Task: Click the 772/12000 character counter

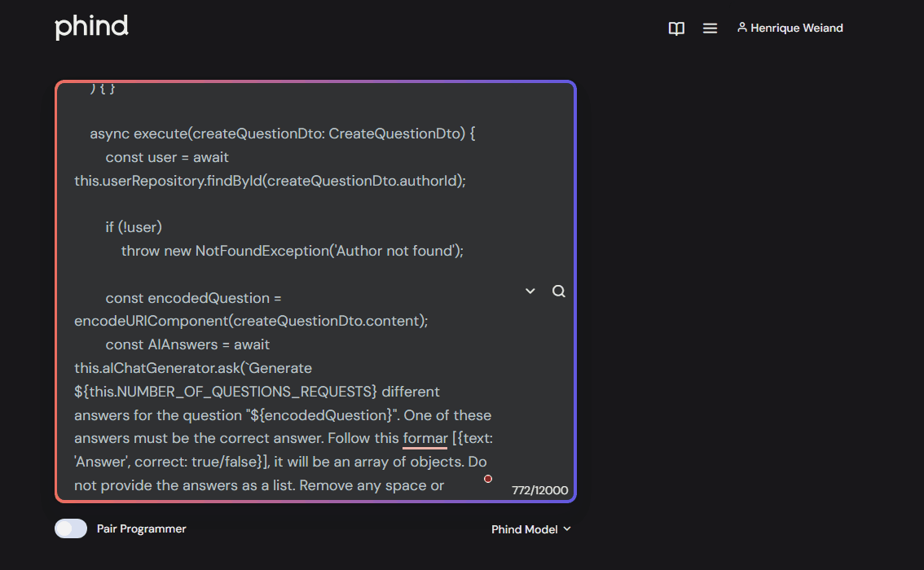Action: point(539,490)
